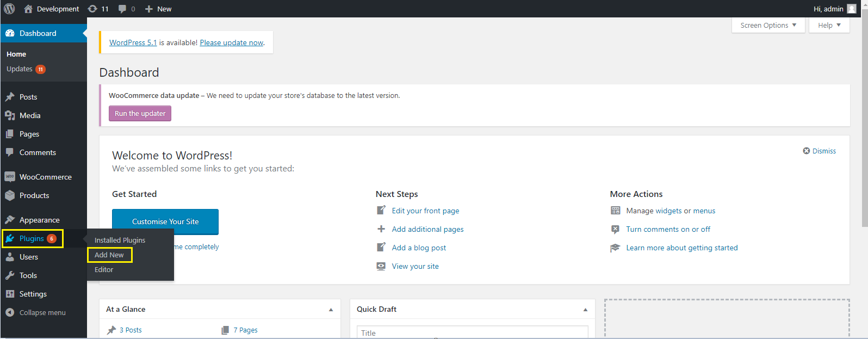
Task: Open the Tools wrench icon
Action: [x=10, y=275]
